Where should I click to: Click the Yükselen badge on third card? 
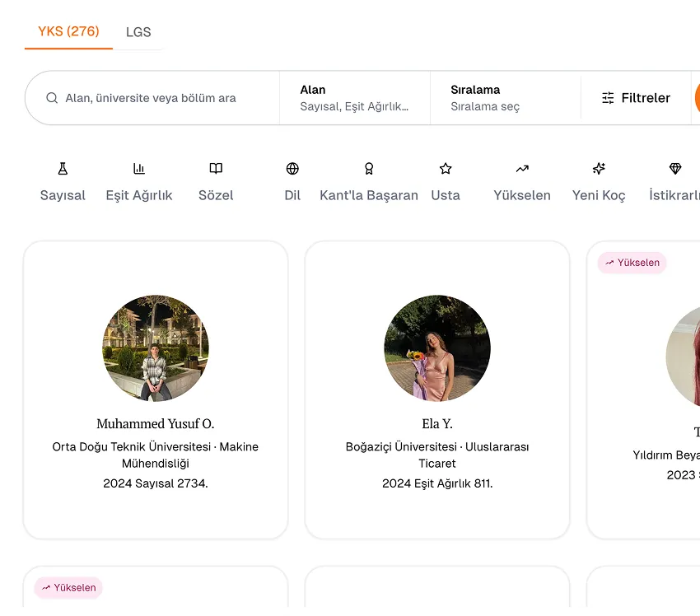click(x=632, y=263)
